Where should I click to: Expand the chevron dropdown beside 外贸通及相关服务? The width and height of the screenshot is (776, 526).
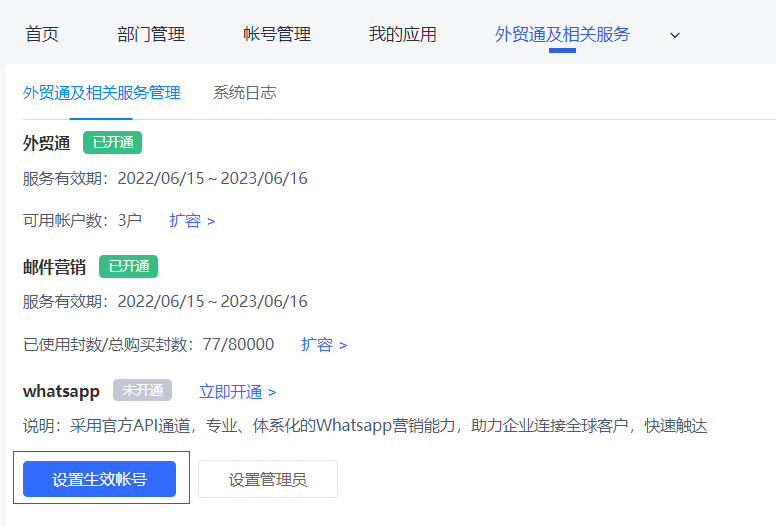click(x=675, y=35)
